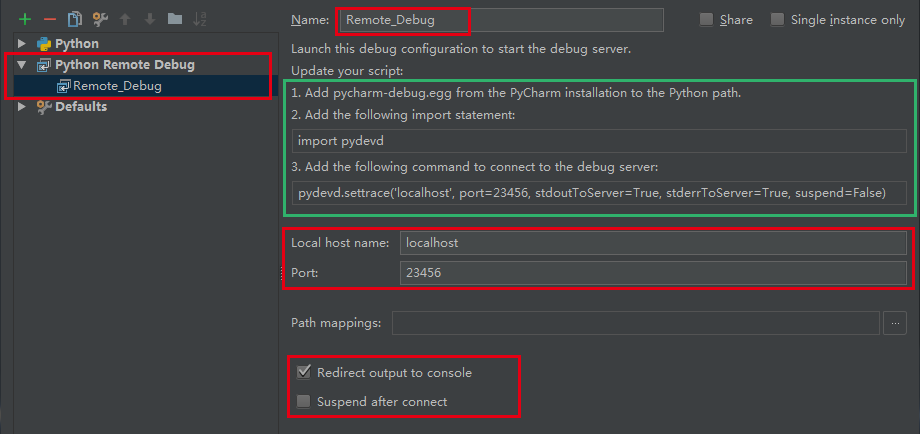The height and width of the screenshot is (434, 920).
Task: Add new configuration with green plus icon
Action: (24, 19)
